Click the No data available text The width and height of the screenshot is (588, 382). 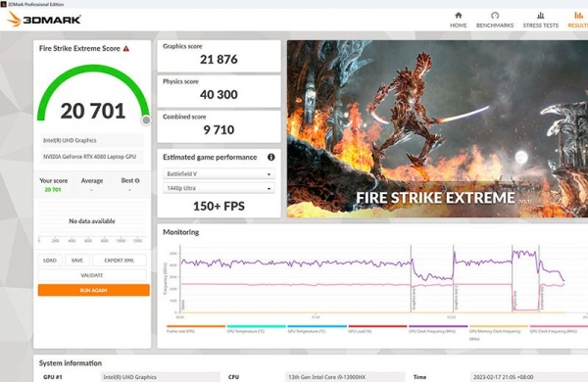pos(92,221)
